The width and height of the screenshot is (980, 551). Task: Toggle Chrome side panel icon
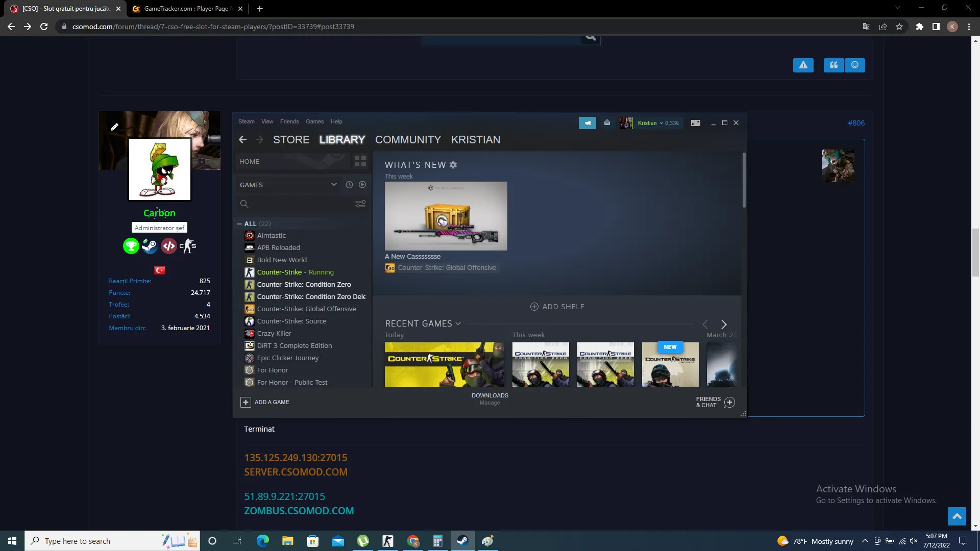click(x=936, y=27)
